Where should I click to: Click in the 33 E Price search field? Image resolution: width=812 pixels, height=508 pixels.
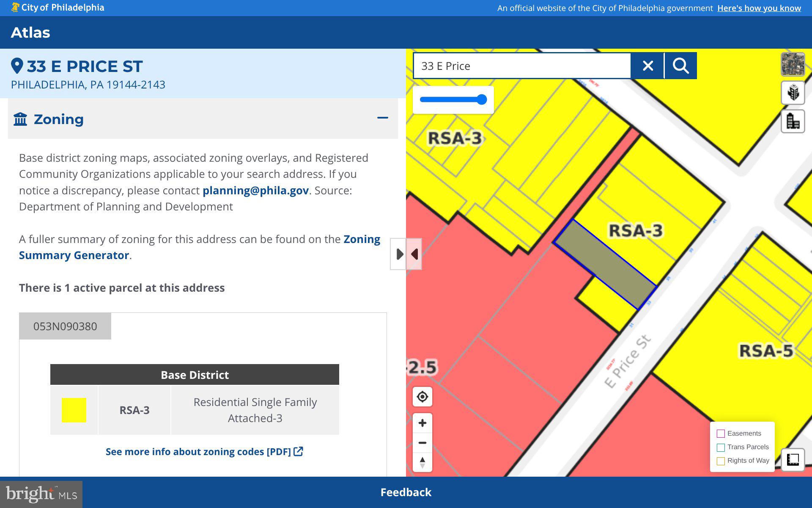pyautogui.click(x=522, y=66)
